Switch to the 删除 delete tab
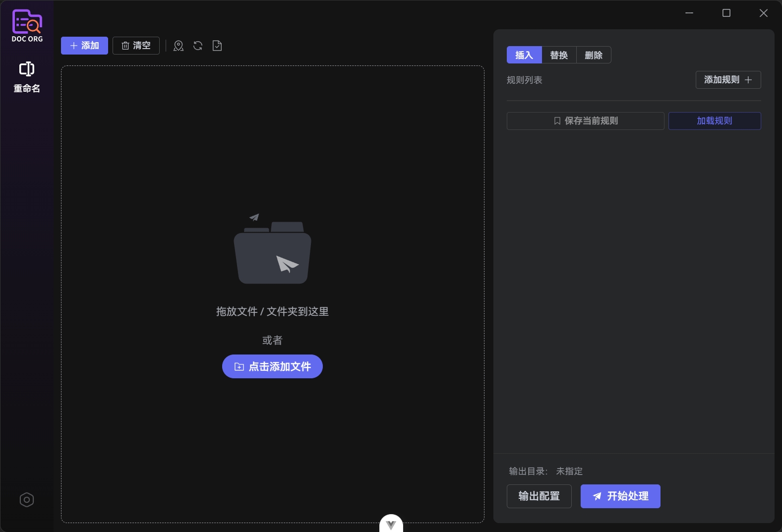 click(594, 55)
